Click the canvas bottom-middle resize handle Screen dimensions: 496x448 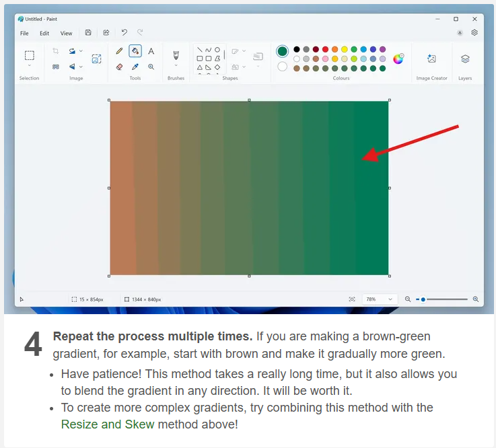point(249,276)
